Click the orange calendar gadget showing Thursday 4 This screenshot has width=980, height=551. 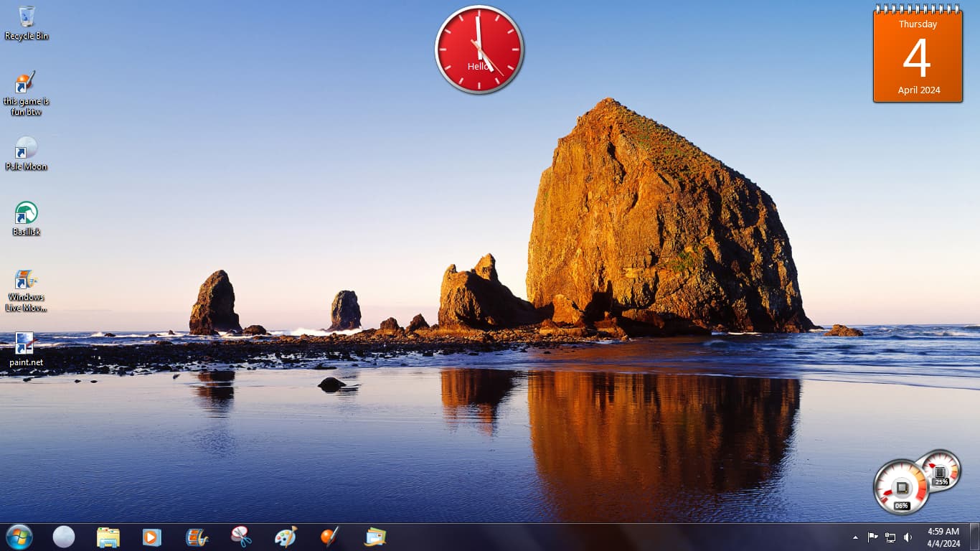tap(918, 54)
